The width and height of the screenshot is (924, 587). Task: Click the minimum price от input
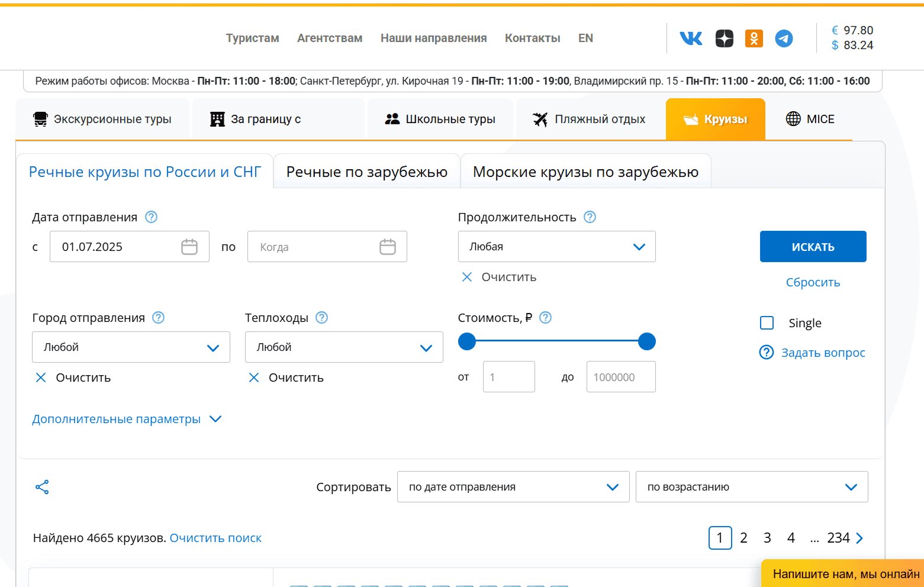(509, 377)
